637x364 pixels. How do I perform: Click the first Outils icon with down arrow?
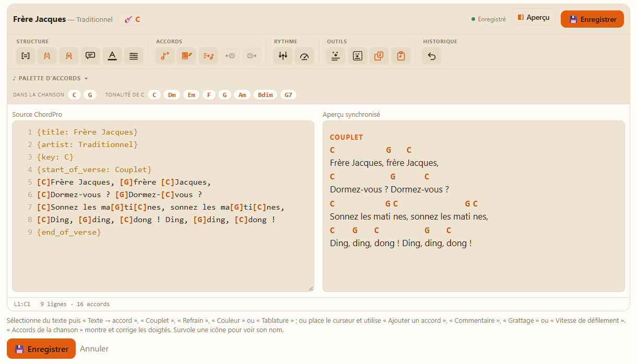coord(336,56)
